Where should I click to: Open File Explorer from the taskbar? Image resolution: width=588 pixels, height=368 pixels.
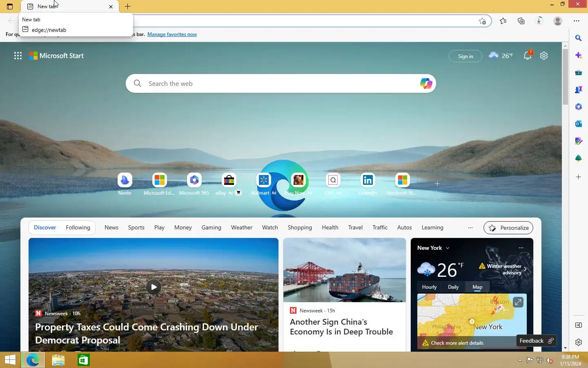(58, 360)
